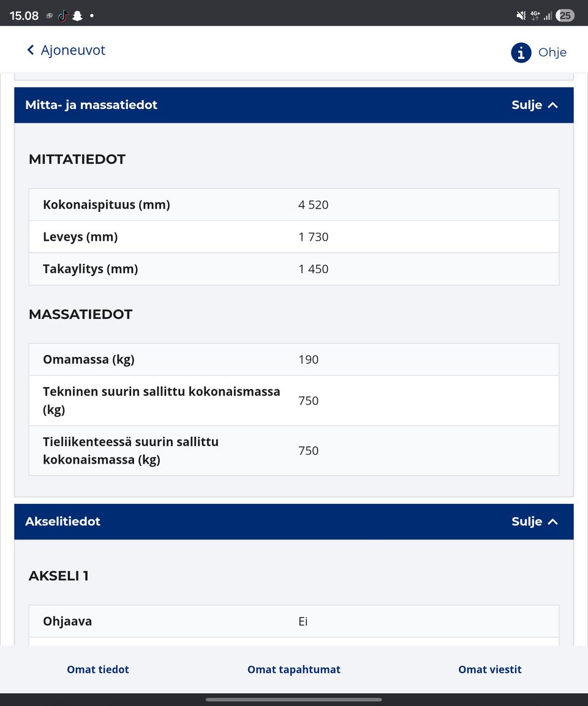
Task: Collapse Akselitiedot section using its chevron
Action: pyautogui.click(x=553, y=522)
